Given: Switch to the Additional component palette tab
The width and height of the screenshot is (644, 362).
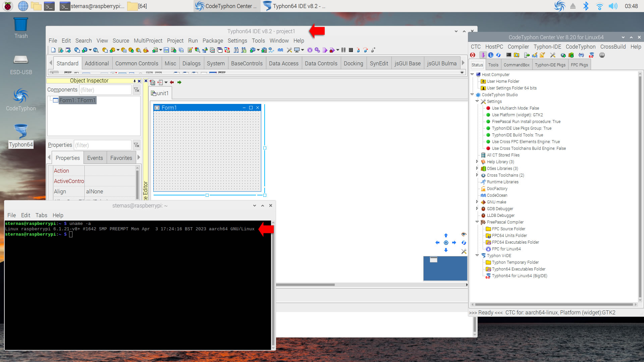Looking at the screenshot, I should coord(97,63).
